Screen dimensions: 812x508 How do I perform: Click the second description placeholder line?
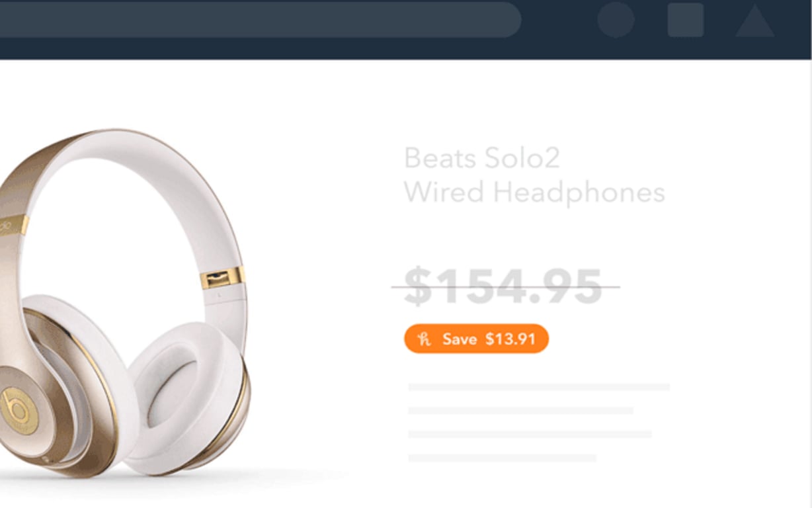(x=520, y=411)
